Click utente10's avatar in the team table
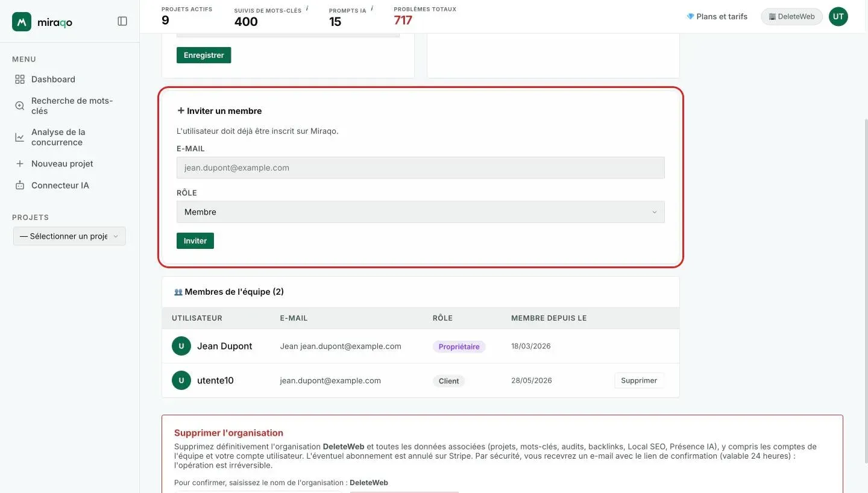 pyautogui.click(x=181, y=380)
